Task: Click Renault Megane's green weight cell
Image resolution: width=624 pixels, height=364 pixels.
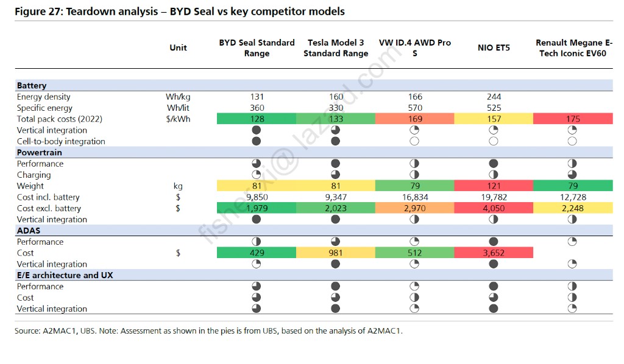Action: pyautogui.click(x=572, y=186)
